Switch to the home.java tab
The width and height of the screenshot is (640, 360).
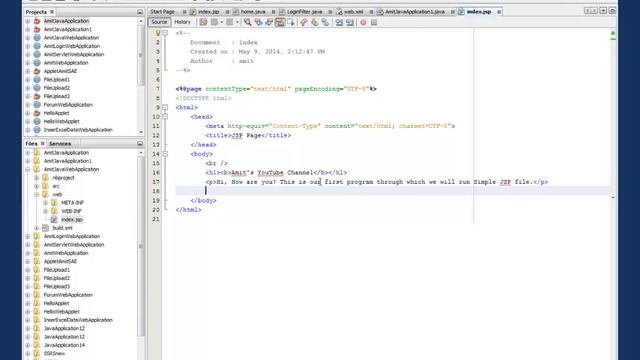coord(253,12)
